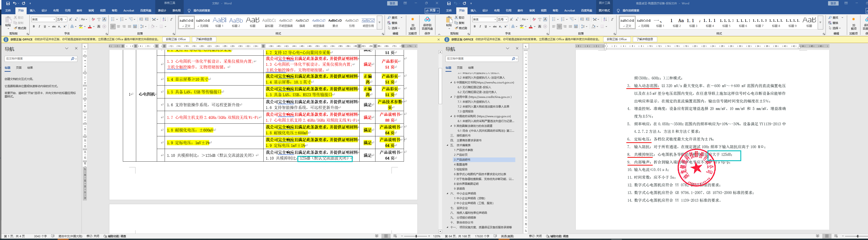Click character border icon in left window
Viewport: 868px width, 240px height.
[104, 19]
